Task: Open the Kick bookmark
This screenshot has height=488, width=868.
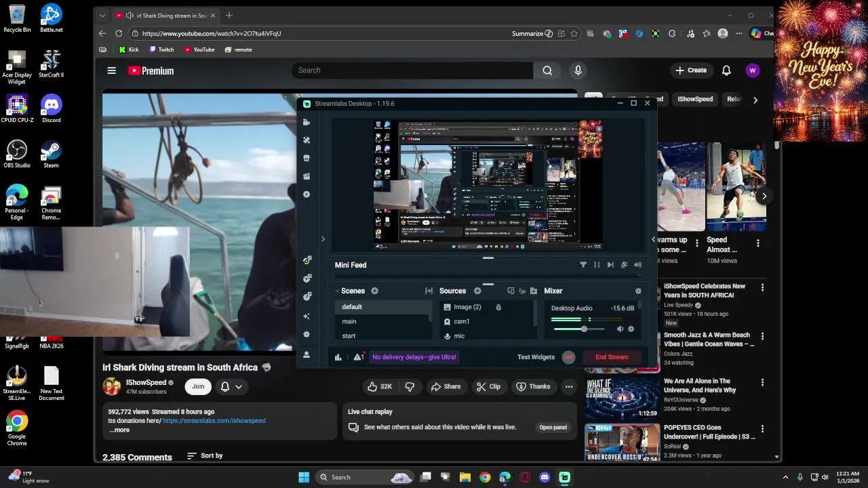Action: tap(129, 49)
